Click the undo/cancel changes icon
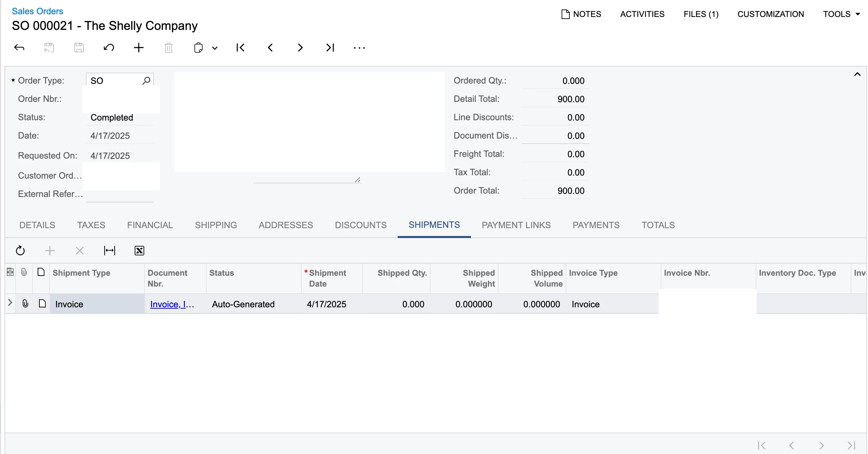Image resolution: width=868 pixels, height=454 pixels. tap(109, 48)
